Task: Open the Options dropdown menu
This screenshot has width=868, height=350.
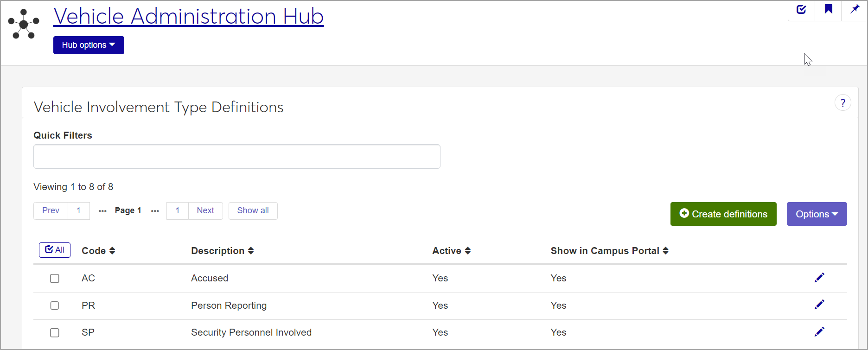Action: click(x=817, y=214)
